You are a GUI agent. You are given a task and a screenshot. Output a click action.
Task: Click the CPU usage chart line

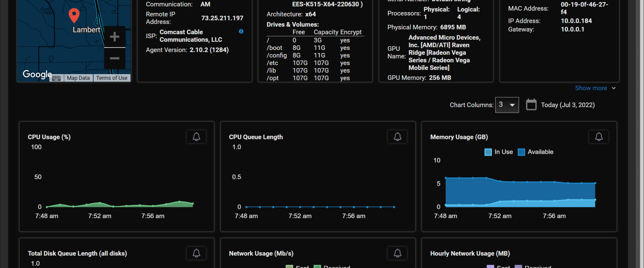pos(120,204)
